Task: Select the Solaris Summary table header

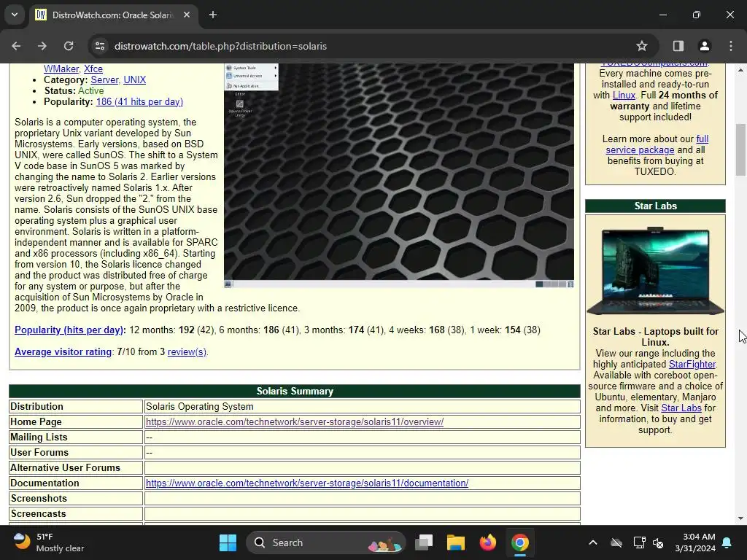Action: (295, 391)
